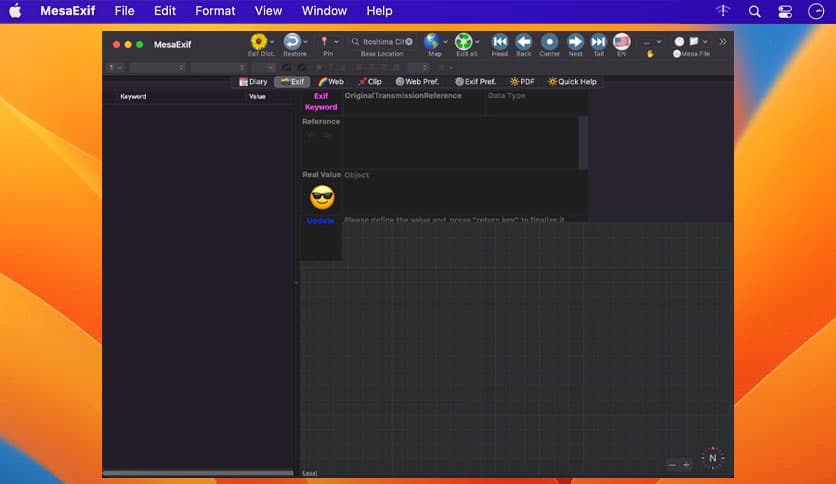Image resolution: width=836 pixels, height=484 pixels.
Task: Click the Reference text area
Action: click(461, 142)
